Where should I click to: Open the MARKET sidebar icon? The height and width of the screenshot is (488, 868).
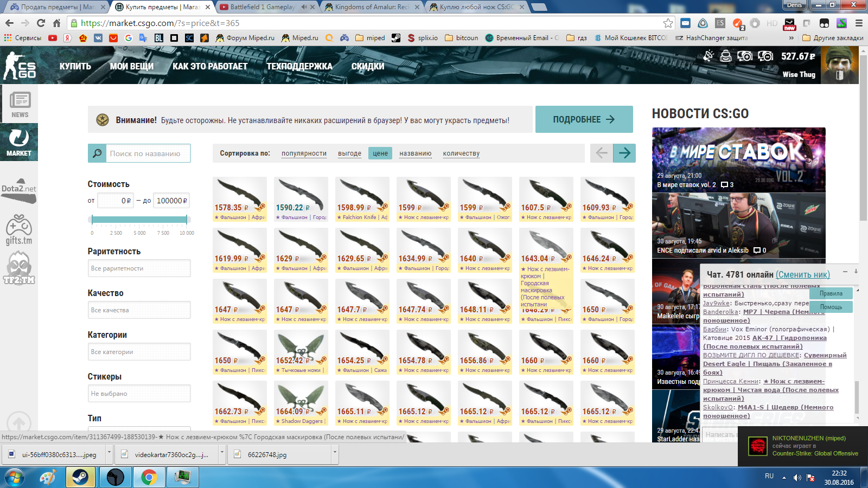[x=19, y=142]
